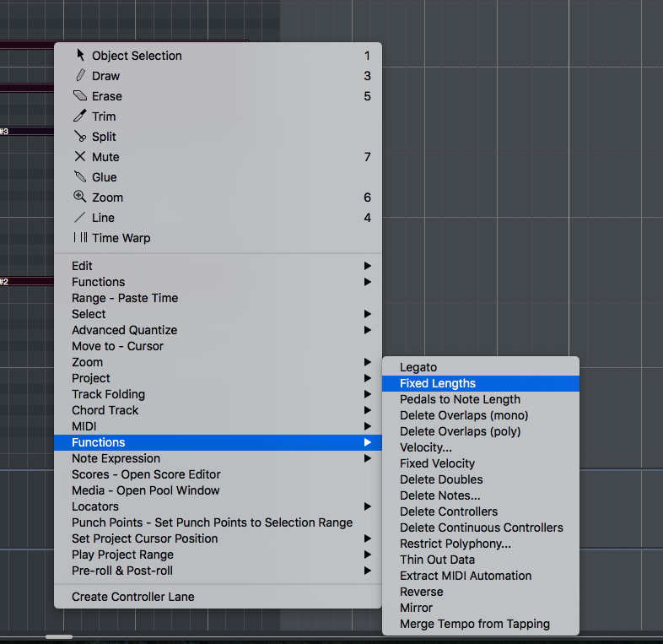Select the Mute tool icon
The height and width of the screenshot is (644, 663).
coord(81,157)
